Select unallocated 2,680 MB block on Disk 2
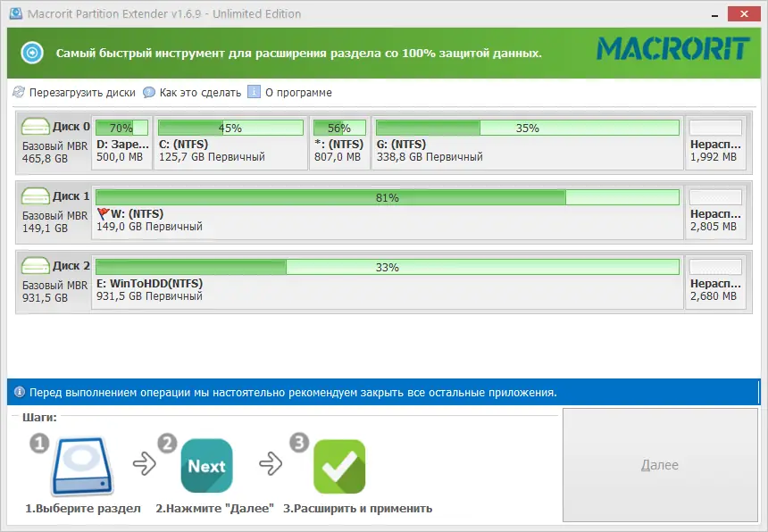 coord(715,282)
